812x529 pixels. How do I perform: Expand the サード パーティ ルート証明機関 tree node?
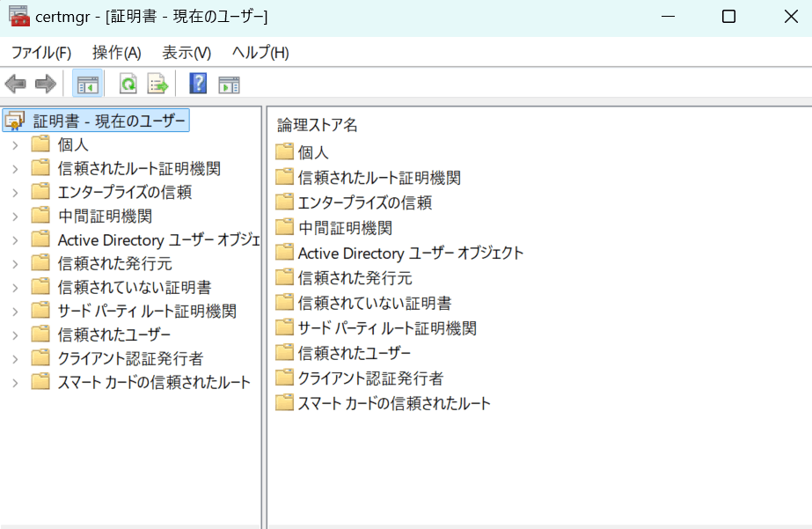point(15,312)
